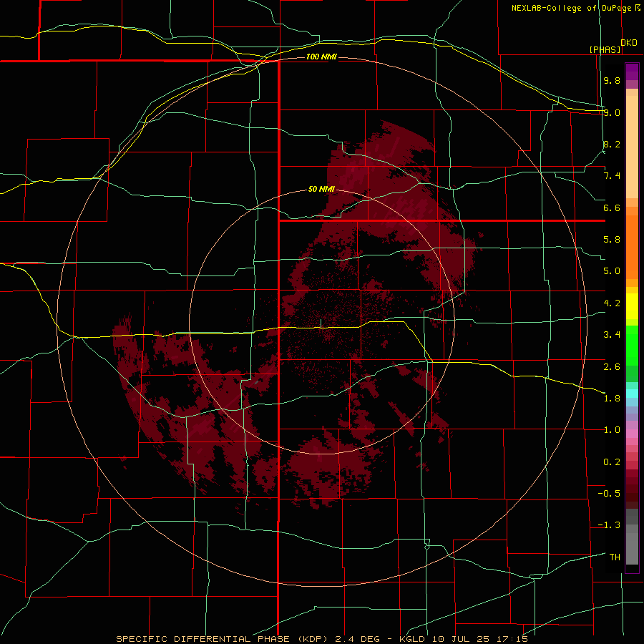The image size is (644, 644).
Task: Click the yellow swatch in color bar
Action: 632,306
